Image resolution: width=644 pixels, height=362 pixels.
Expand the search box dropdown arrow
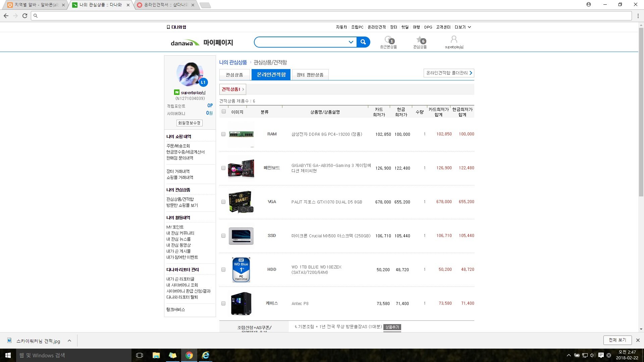(x=351, y=42)
